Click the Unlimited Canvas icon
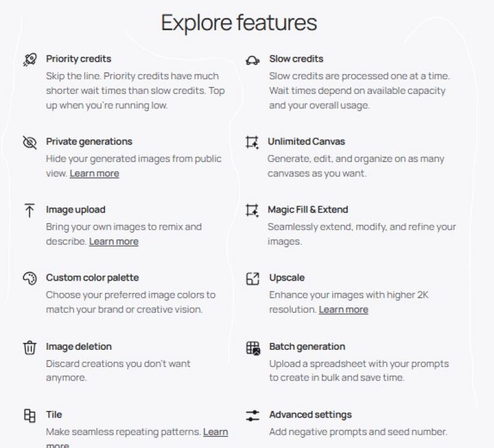Image resolution: width=494 pixels, height=448 pixels. click(252, 142)
